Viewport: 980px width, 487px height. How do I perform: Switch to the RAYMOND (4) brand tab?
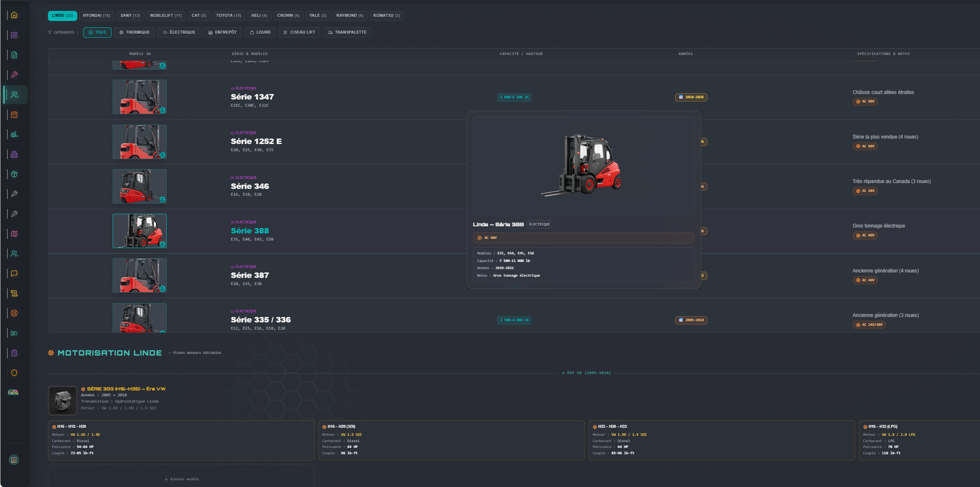tap(349, 16)
